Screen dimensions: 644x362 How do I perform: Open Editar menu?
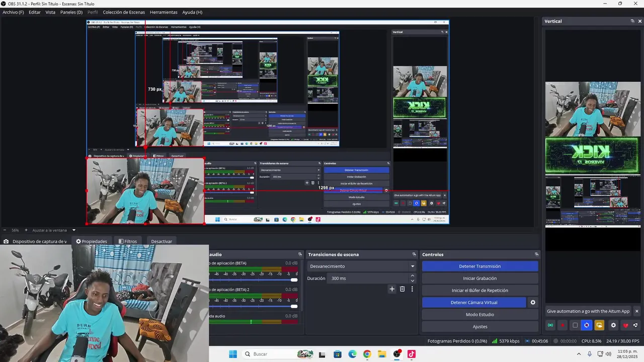tap(35, 12)
